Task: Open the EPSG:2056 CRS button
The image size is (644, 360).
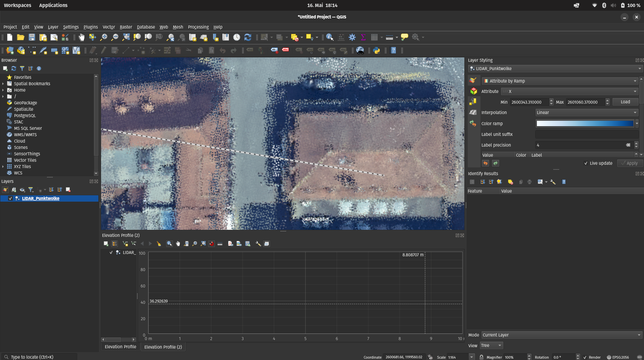Action: click(x=618, y=357)
